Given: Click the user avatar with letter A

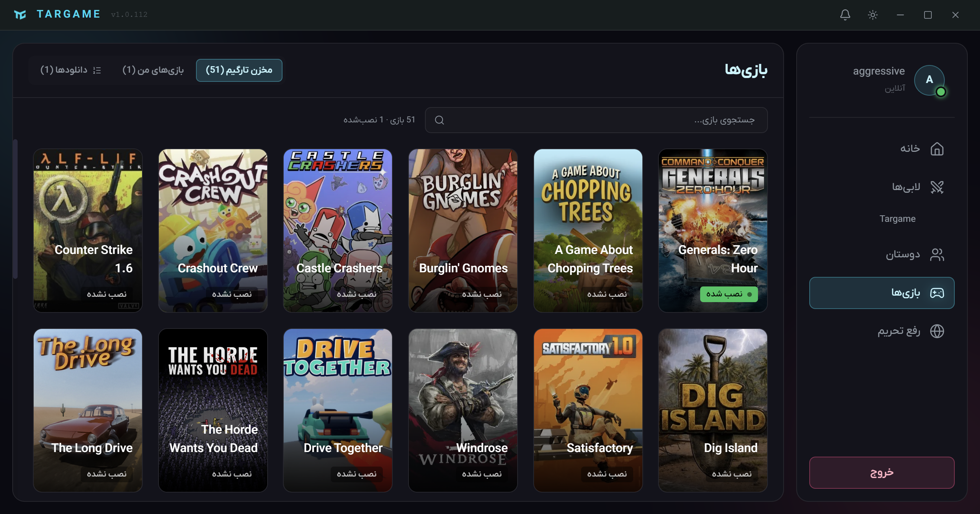Looking at the screenshot, I should pos(929,80).
